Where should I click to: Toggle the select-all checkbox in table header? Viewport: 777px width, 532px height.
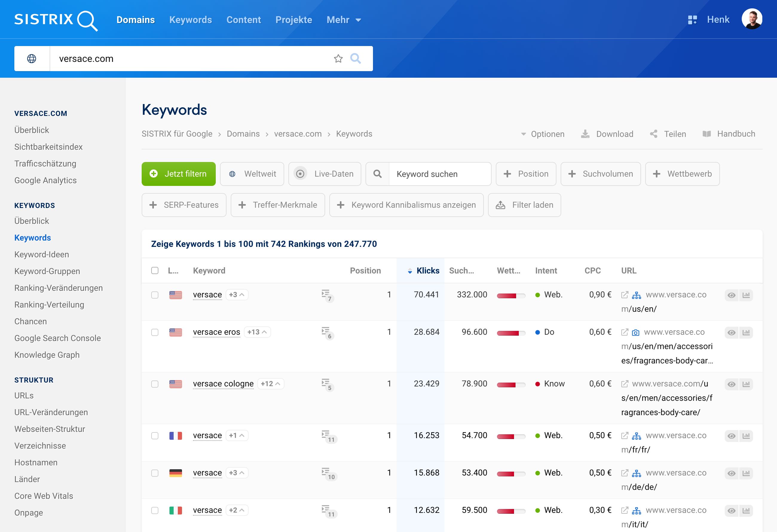tap(155, 270)
